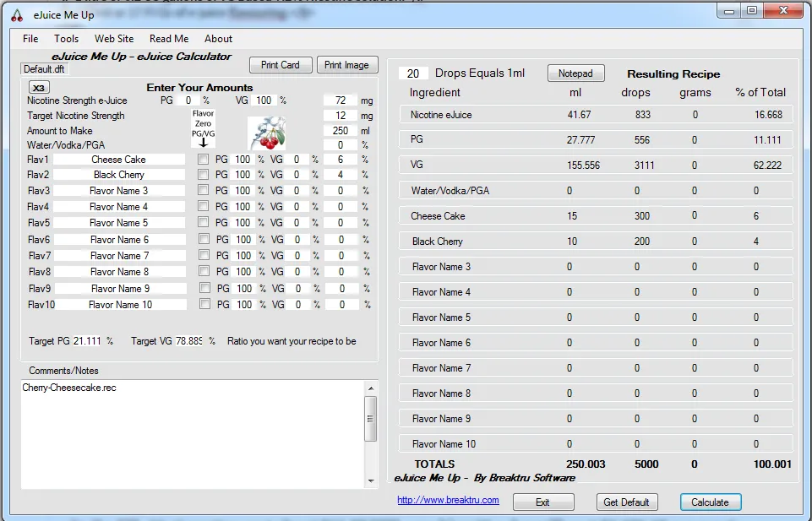
Task: Click the notes scrollbar up arrow
Action: [371, 388]
